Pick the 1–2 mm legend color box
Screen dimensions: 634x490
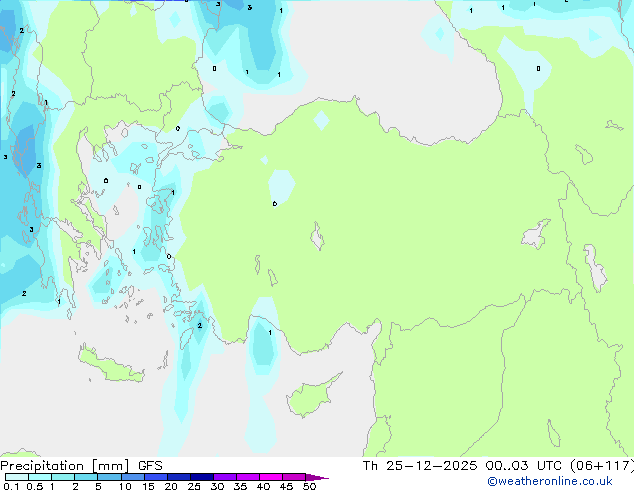pyautogui.click(x=63, y=477)
